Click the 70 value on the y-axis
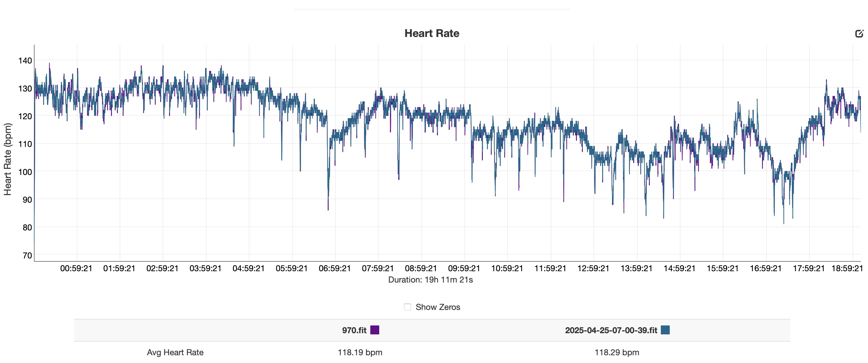 click(27, 255)
